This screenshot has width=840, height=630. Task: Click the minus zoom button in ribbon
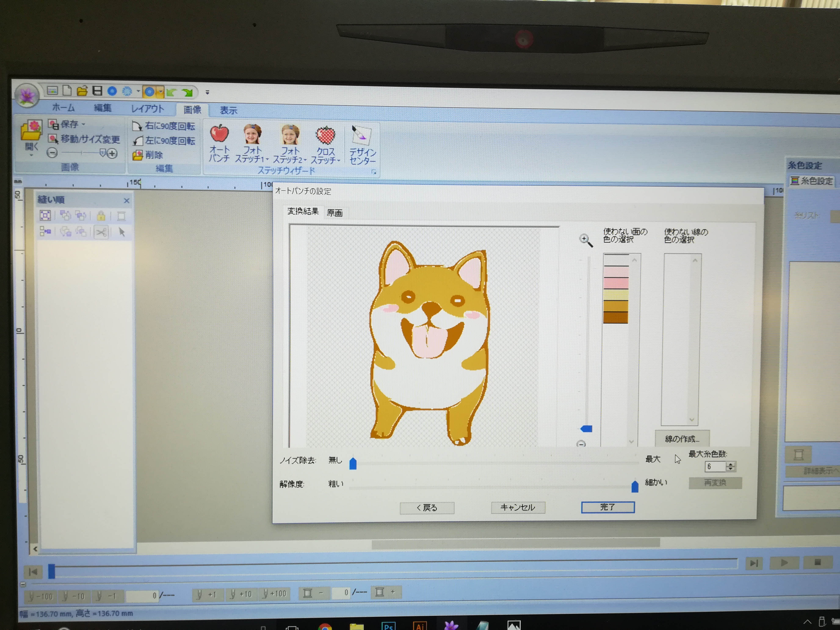pyautogui.click(x=52, y=153)
